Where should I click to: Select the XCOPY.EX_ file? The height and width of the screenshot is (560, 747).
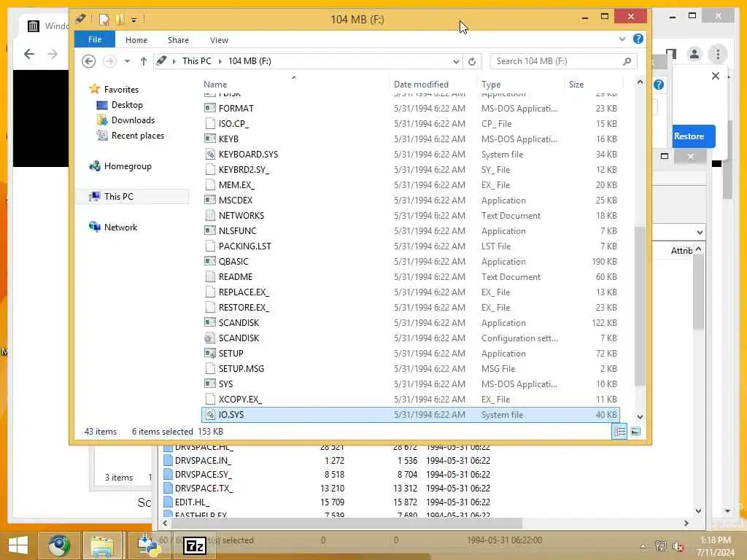click(x=240, y=399)
